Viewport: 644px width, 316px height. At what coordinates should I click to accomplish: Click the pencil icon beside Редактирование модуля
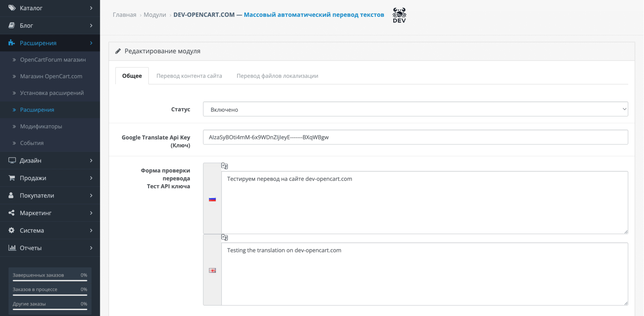pyautogui.click(x=118, y=51)
